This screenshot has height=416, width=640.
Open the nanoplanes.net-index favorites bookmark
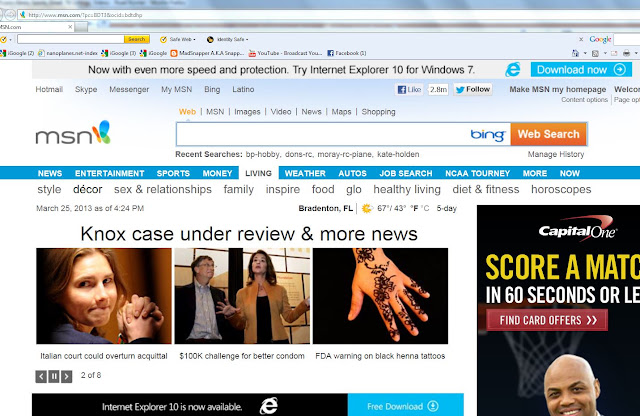tap(68, 53)
